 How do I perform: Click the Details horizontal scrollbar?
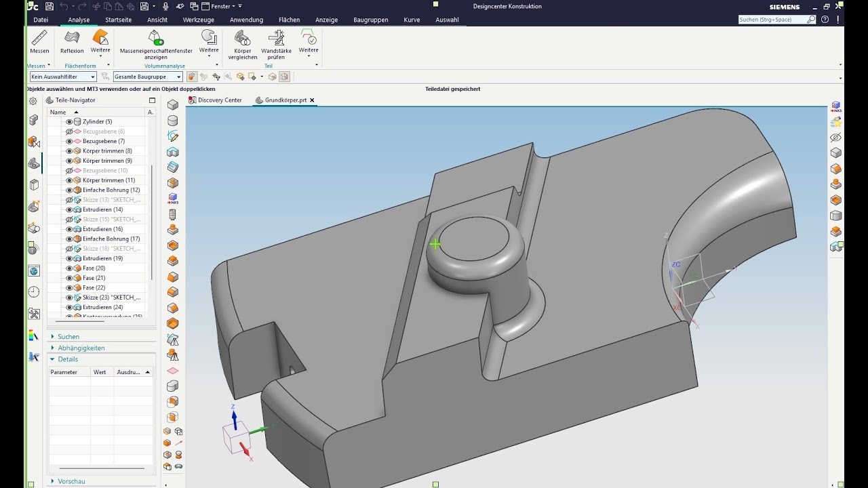tap(100, 468)
